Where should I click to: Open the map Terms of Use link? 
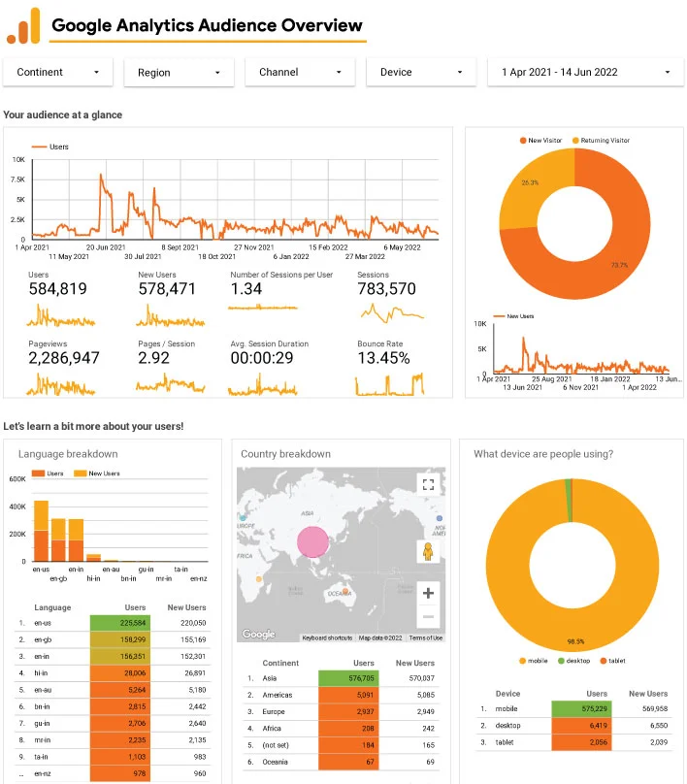(x=425, y=637)
